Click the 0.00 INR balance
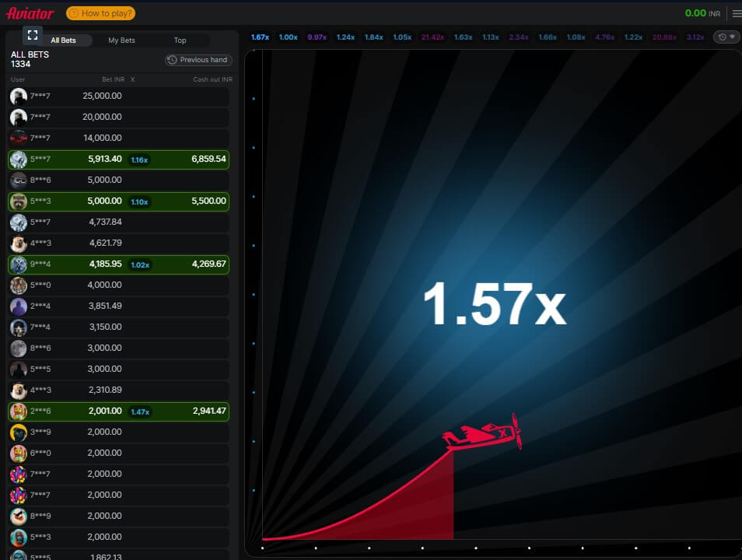The width and height of the screenshot is (742, 560). click(702, 13)
